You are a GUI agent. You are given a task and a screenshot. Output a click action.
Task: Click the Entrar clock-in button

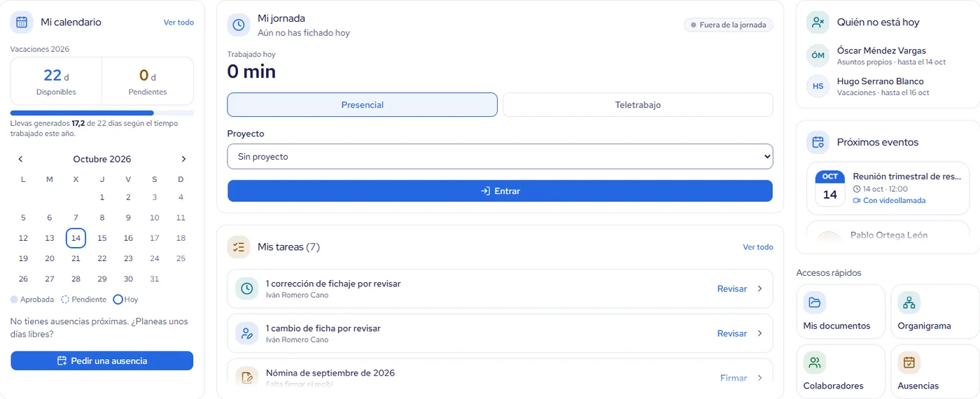[500, 190]
